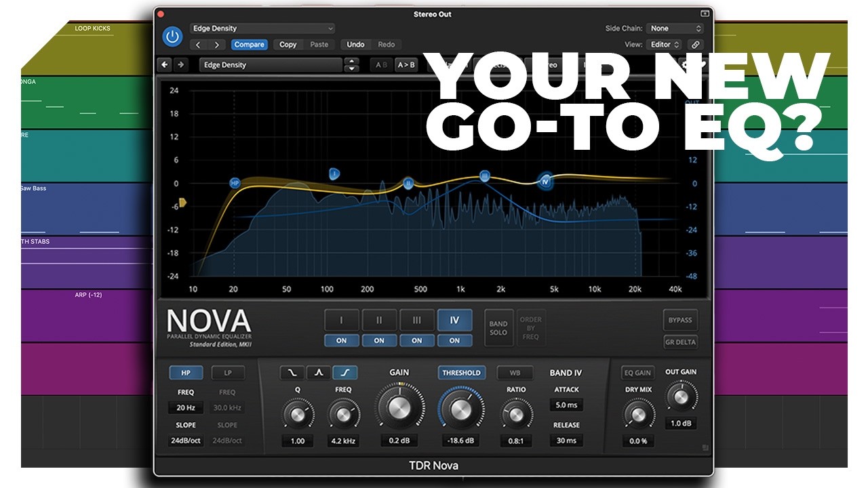The image size is (868, 488).
Task: Go to previous preset arrow in header
Action: (x=198, y=45)
